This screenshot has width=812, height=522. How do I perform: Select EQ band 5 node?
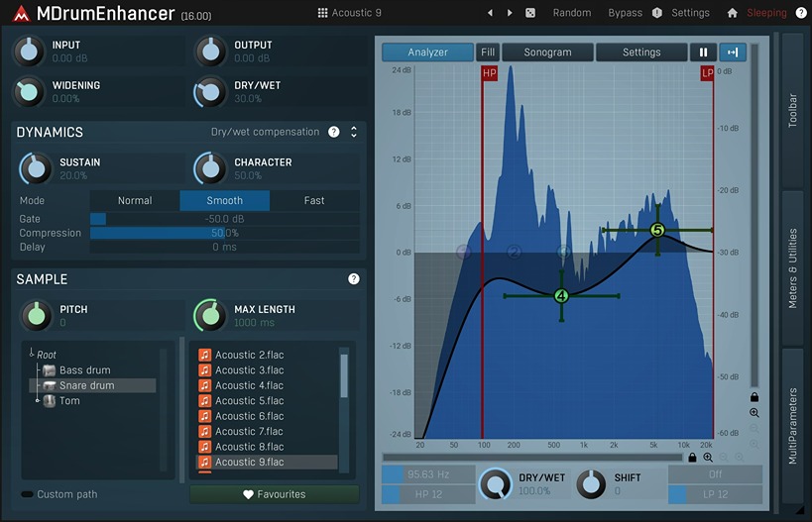(656, 230)
